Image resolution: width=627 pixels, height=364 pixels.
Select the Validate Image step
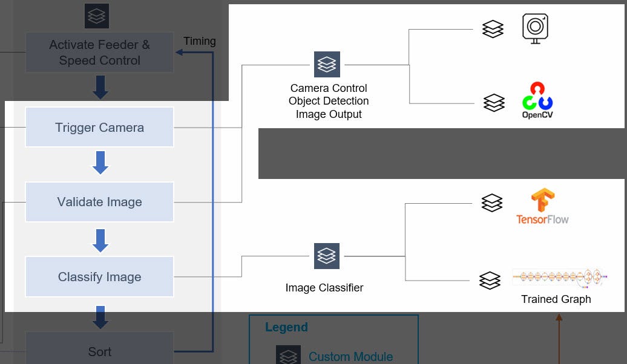pos(99,201)
